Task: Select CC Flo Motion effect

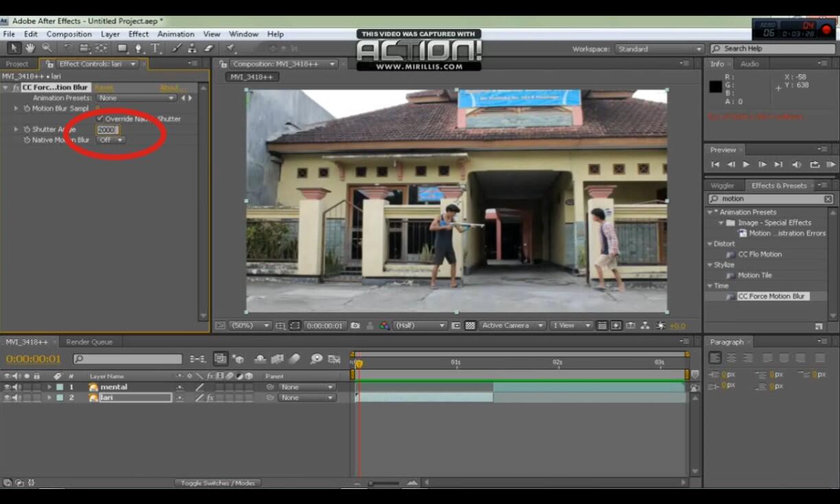Action: click(x=760, y=254)
